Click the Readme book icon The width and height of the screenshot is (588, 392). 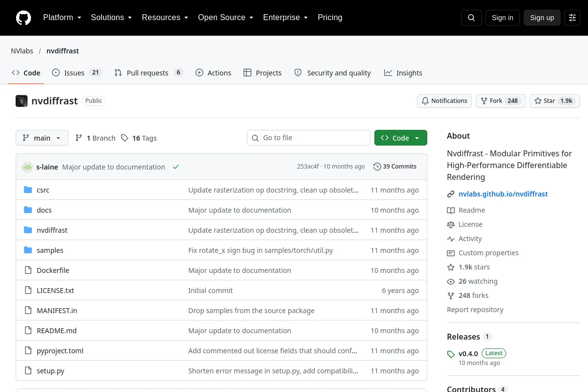[451, 210]
